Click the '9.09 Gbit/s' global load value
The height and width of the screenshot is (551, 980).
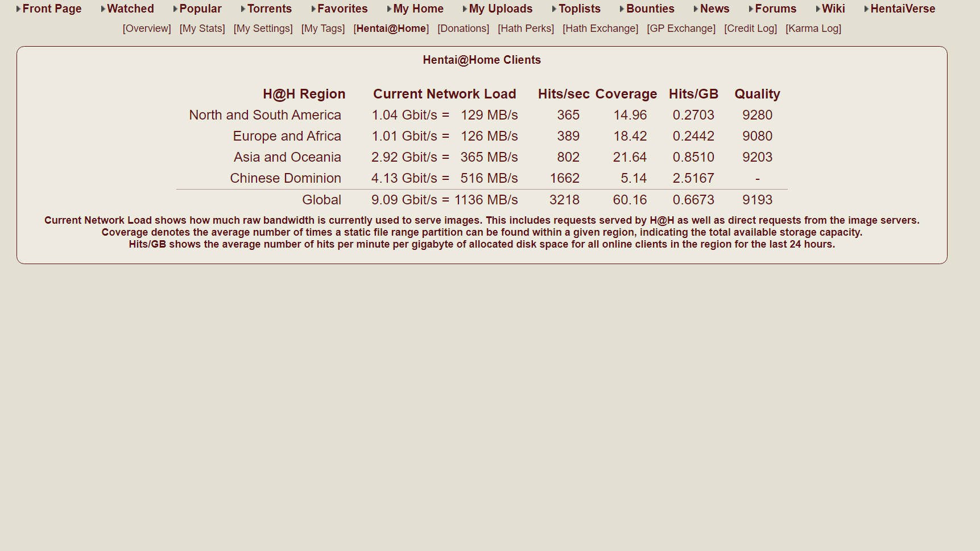click(404, 200)
